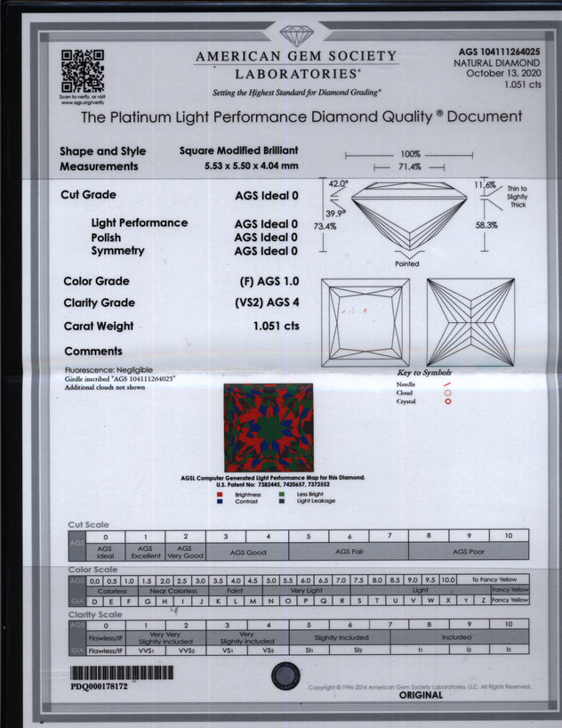Image resolution: width=562 pixels, height=728 pixels.
Task: Click the diamond logo above American Gem Society
Action: (x=296, y=36)
